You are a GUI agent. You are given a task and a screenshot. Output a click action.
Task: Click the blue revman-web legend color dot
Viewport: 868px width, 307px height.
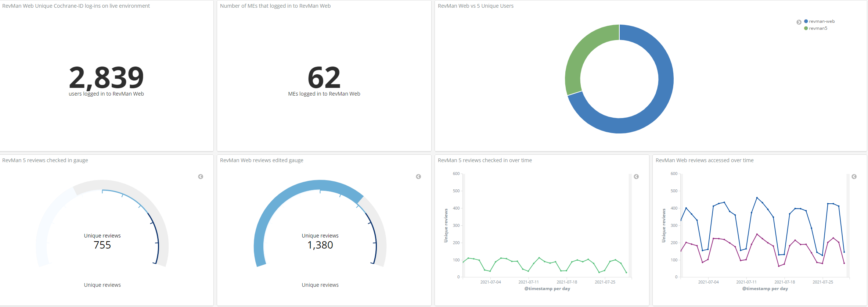point(806,21)
